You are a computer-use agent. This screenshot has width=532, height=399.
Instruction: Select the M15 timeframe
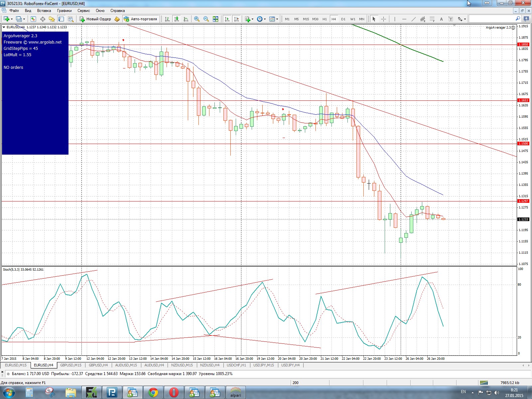(x=306, y=19)
